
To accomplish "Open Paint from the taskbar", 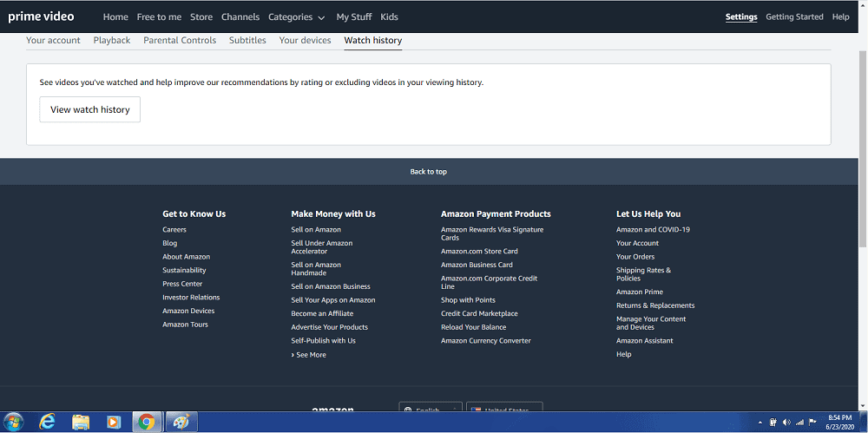I will (181, 423).
